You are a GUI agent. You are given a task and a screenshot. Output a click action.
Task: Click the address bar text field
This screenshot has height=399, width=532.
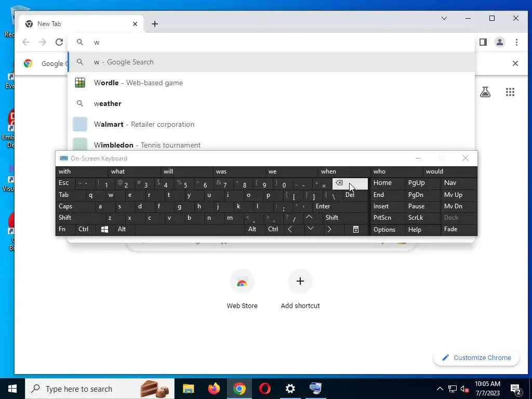(x=271, y=42)
